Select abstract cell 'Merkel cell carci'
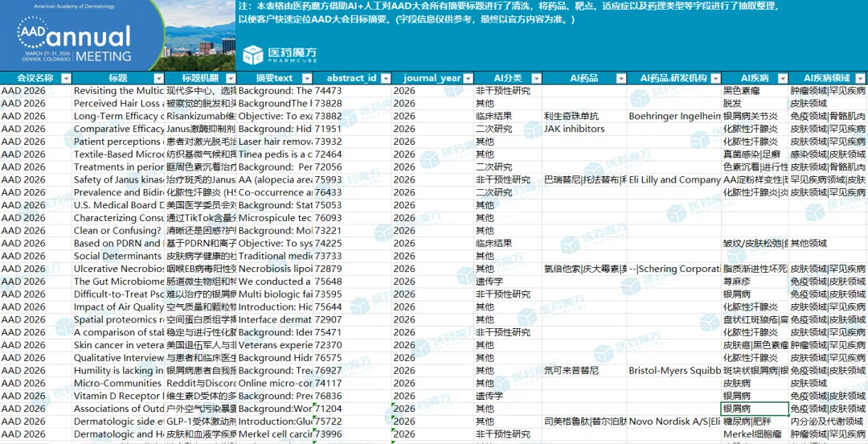Image resolution: width=868 pixels, height=444 pixels. (x=275, y=434)
